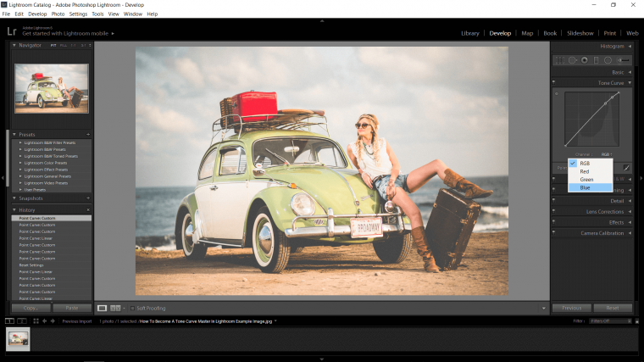This screenshot has width=644, height=362.
Task: Click the point curve edit icon
Action: coord(626,168)
